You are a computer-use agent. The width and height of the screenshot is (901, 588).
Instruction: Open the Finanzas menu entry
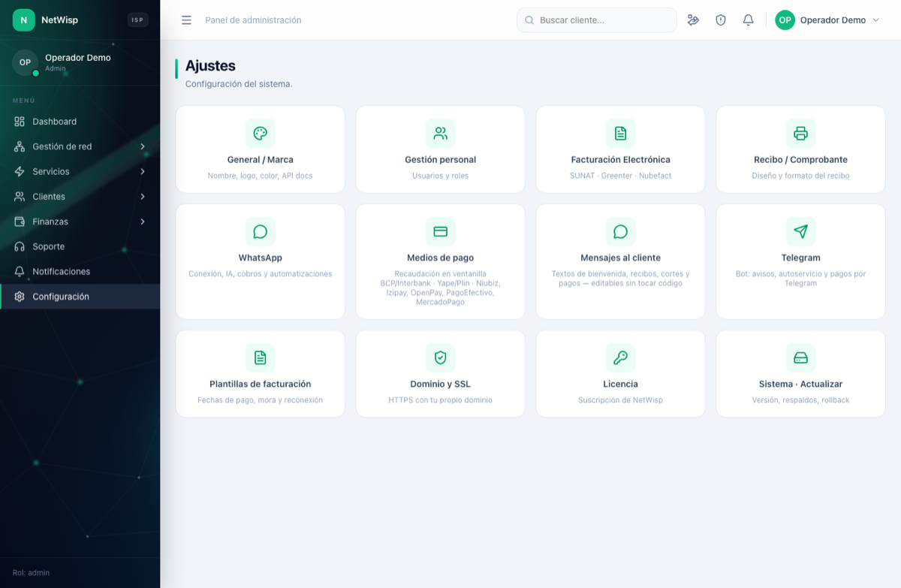pos(80,222)
